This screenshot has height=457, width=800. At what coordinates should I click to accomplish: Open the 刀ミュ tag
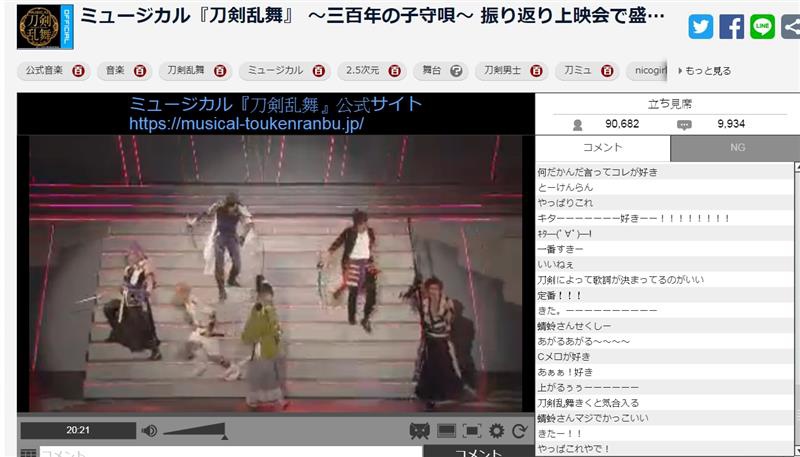(x=578, y=70)
